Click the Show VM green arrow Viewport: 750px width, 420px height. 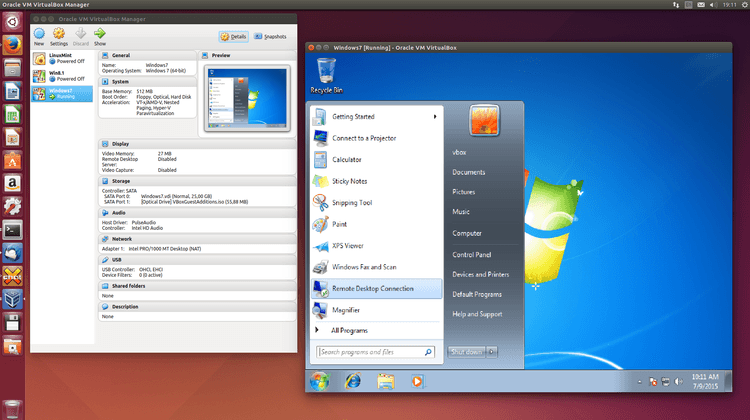(x=101, y=33)
